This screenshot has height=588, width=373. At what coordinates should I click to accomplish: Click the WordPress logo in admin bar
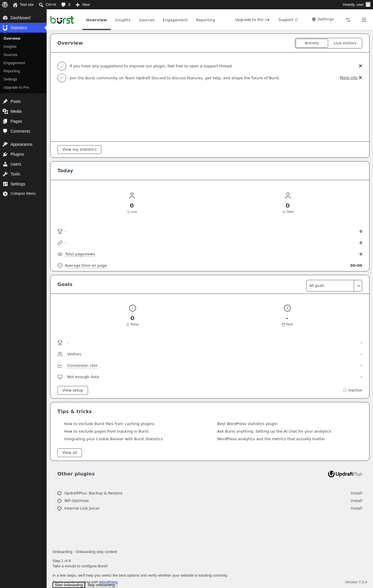(x=5, y=5)
